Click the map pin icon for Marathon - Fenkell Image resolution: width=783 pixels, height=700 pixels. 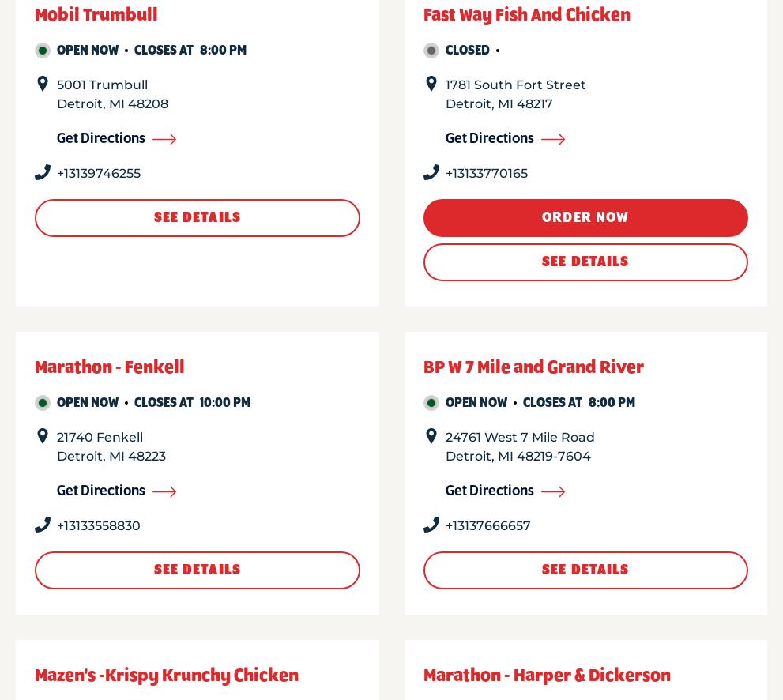[43, 436]
